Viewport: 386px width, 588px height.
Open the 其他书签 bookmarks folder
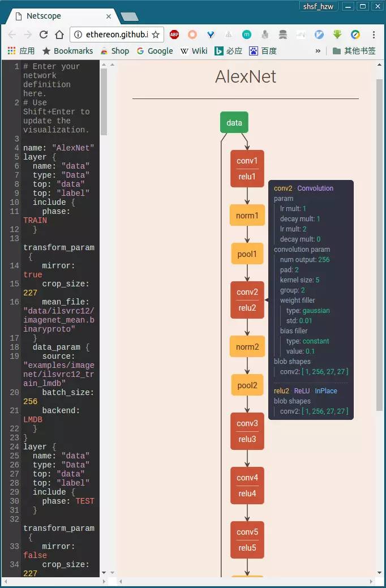[x=354, y=50]
